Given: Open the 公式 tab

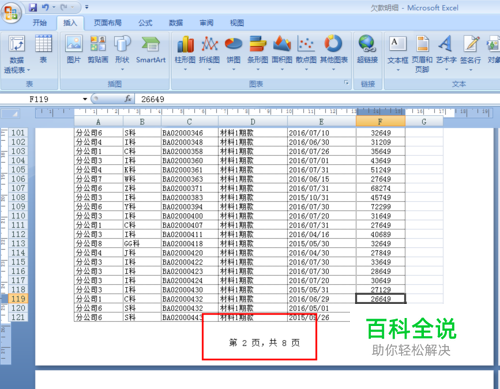Looking at the screenshot, I should point(145,23).
